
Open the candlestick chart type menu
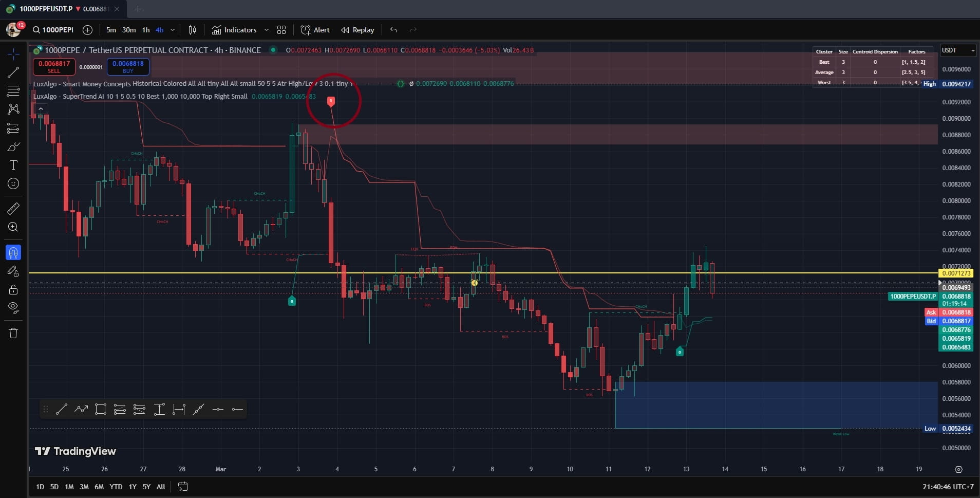192,30
